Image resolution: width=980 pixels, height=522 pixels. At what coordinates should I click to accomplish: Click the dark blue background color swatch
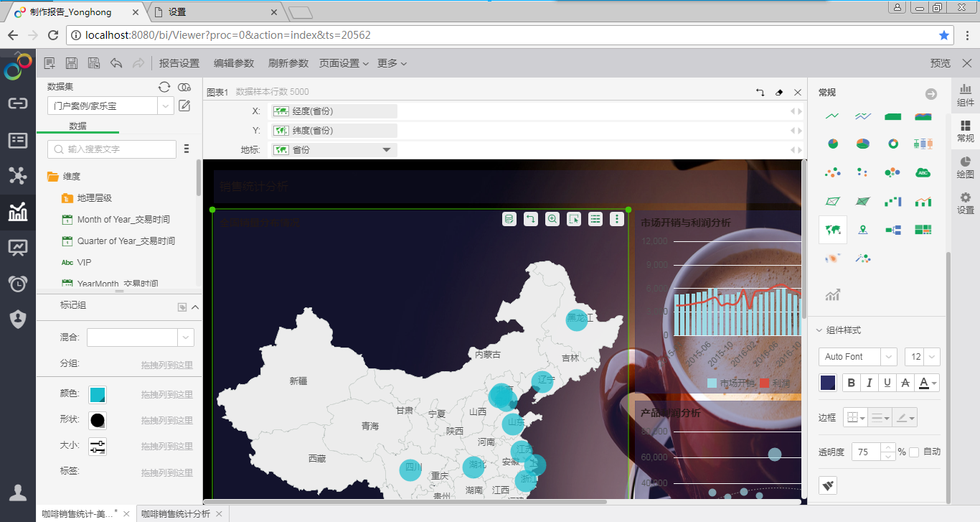tap(828, 383)
